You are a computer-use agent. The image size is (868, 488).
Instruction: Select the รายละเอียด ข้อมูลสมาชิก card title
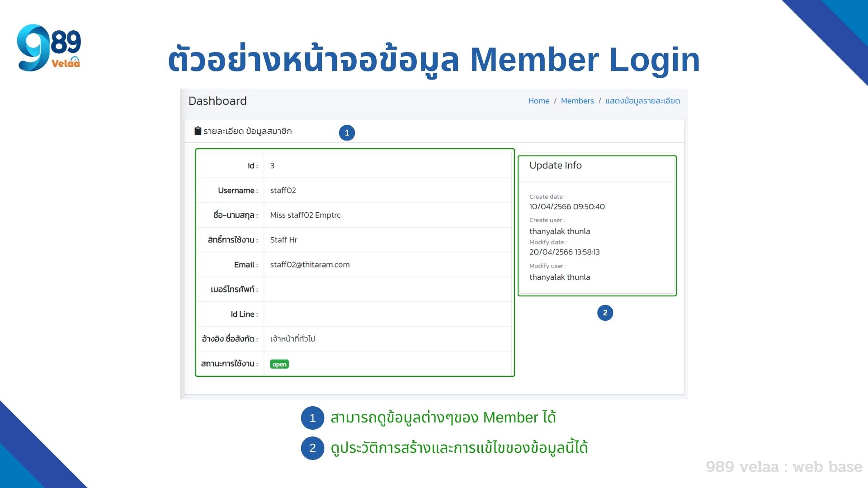tap(247, 131)
